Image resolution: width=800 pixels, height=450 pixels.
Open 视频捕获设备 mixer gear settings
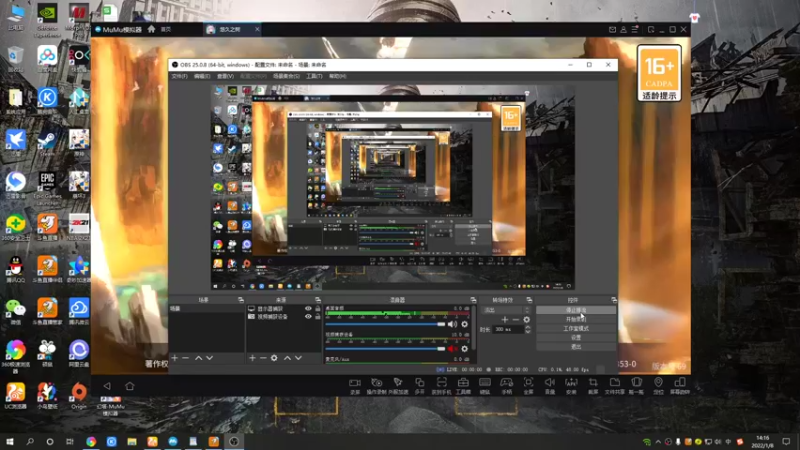[x=464, y=349]
